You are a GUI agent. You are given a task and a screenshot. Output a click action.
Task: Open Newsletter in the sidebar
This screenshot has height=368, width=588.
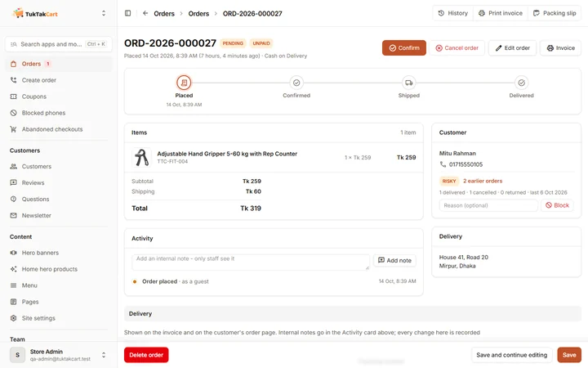pyautogui.click(x=59, y=216)
